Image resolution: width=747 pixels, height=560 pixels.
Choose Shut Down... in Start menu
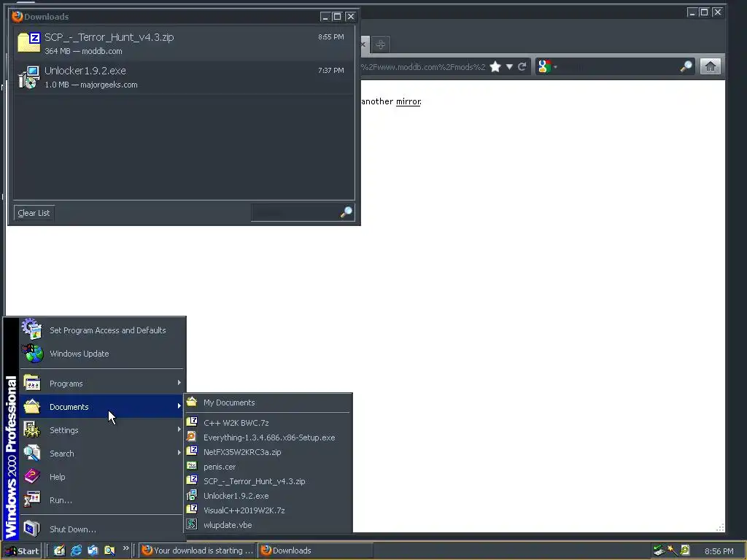102,529
